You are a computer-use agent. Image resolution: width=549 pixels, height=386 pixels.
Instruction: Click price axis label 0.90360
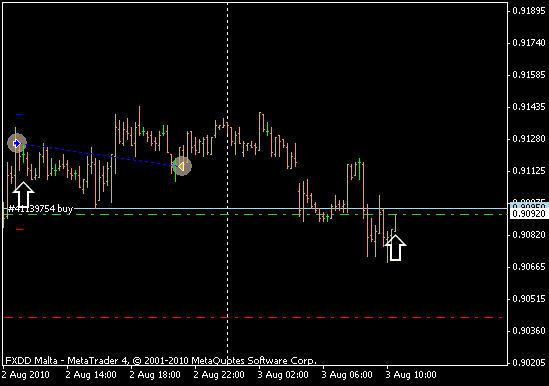(529, 331)
